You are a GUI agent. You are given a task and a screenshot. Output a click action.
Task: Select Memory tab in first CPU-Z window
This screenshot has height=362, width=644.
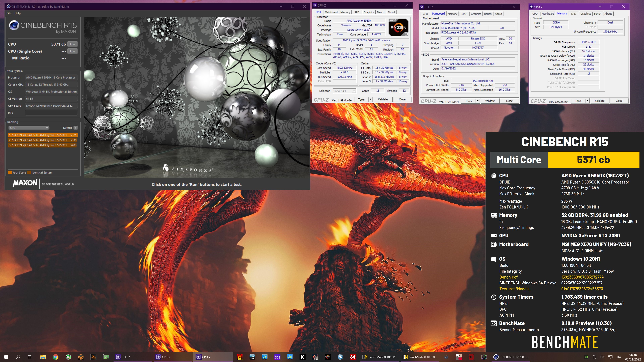pos(345,12)
